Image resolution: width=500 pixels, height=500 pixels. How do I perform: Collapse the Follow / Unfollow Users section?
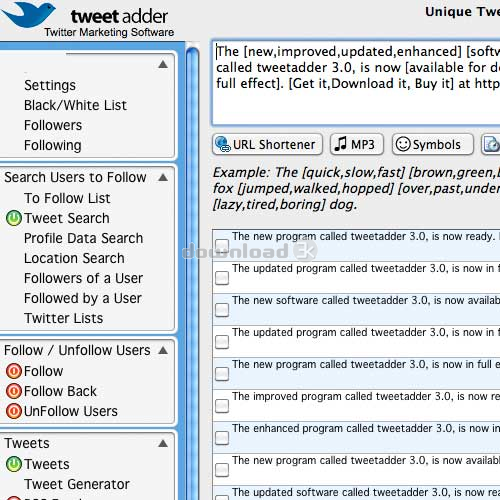coord(163,350)
